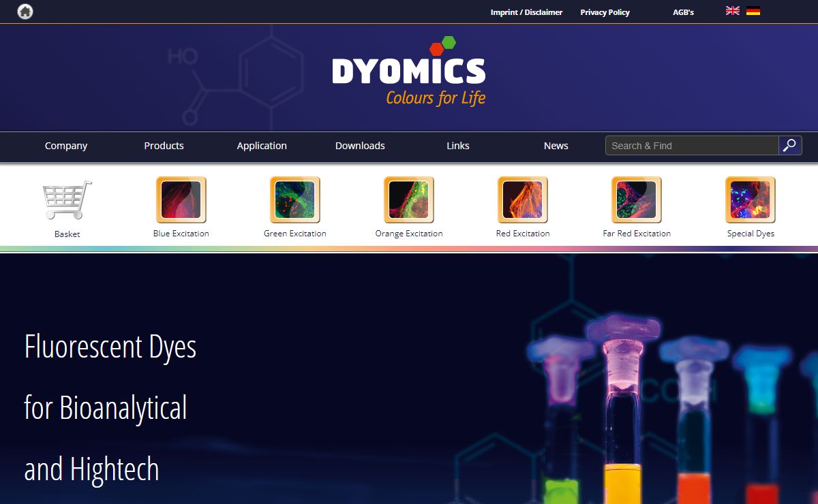Open the Company menu
The height and width of the screenshot is (504, 818).
click(x=66, y=146)
